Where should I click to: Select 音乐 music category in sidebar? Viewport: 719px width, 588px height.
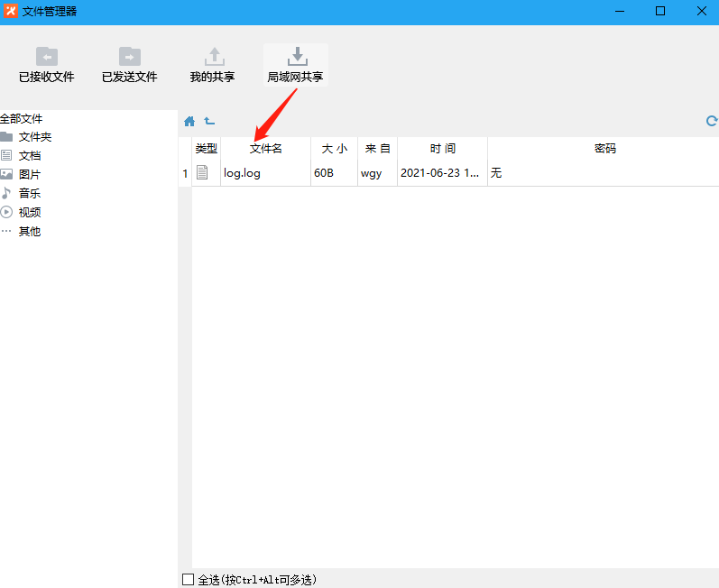pos(29,194)
